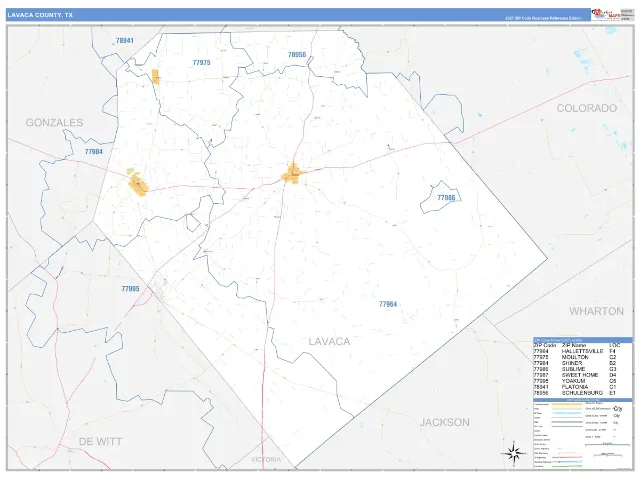Click the LAVACA county label
This screenshot has width=640, height=480.
[x=329, y=341]
